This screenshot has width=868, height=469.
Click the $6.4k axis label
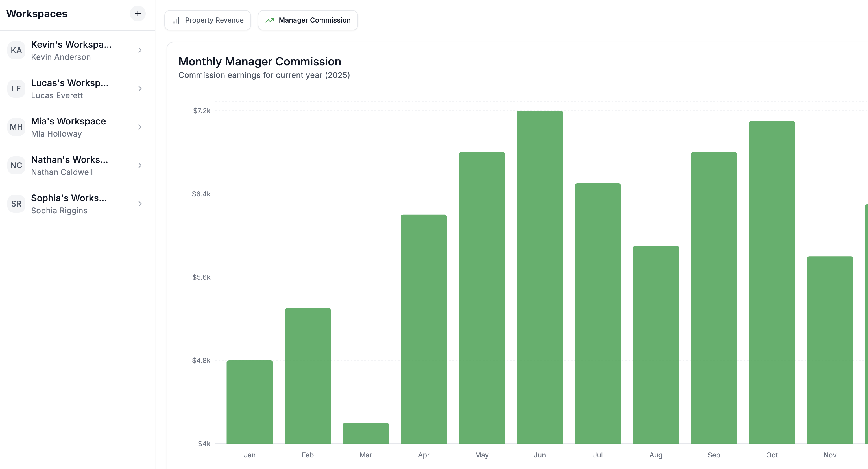click(x=201, y=194)
